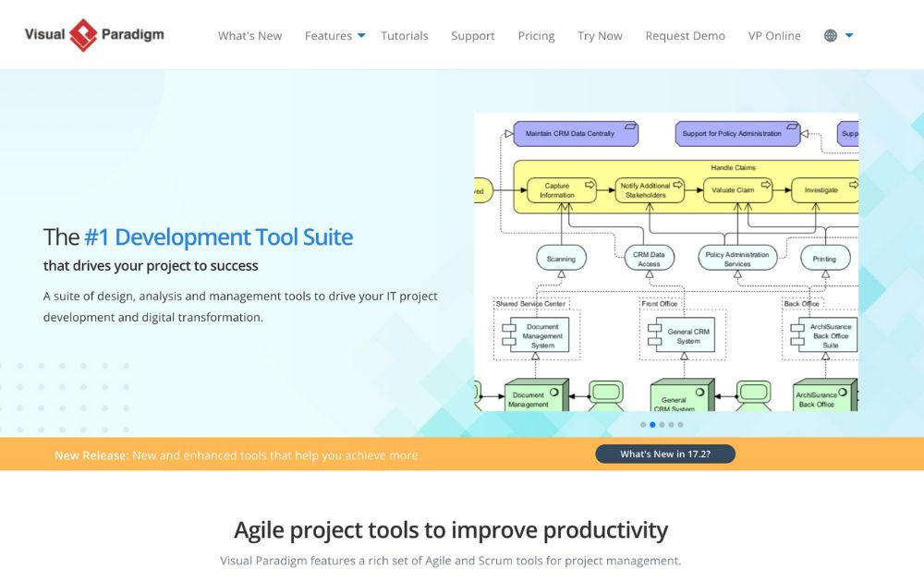Image resolution: width=924 pixels, height=582 pixels.
Task: Open the Features menu item
Action: (328, 36)
